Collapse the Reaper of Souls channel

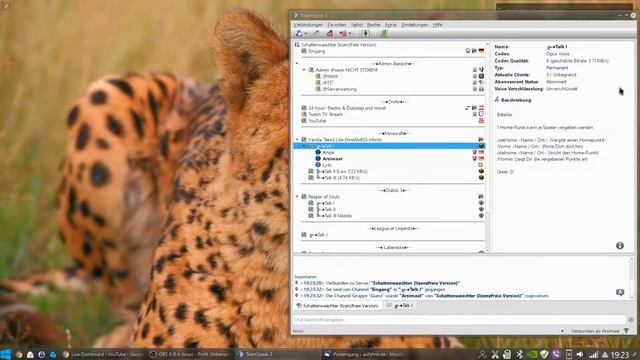(297, 197)
